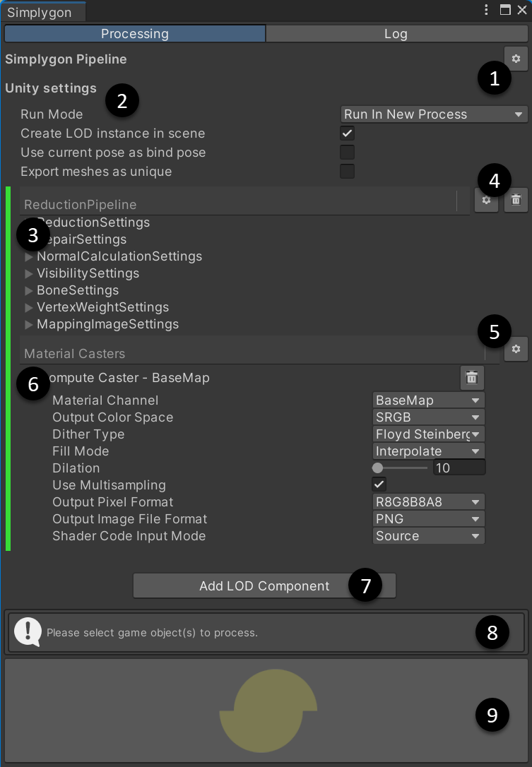Screen dimensions: 532x767
Task: Enable Use current pose as bind pose
Action: coord(347,152)
